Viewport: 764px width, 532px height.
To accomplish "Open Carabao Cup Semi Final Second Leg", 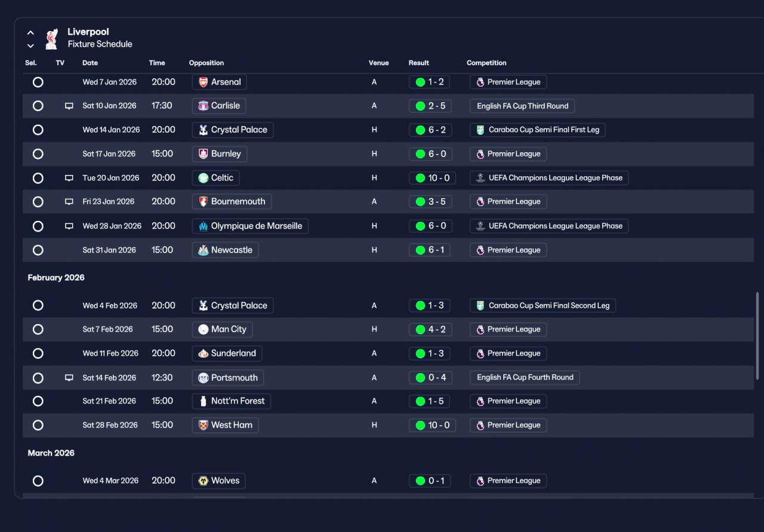I will click(x=543, y=306).
